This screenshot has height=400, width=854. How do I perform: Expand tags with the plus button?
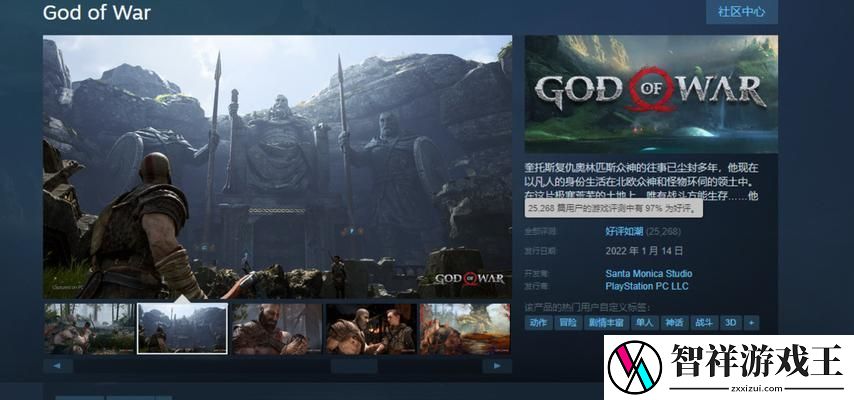coord(751,323)
